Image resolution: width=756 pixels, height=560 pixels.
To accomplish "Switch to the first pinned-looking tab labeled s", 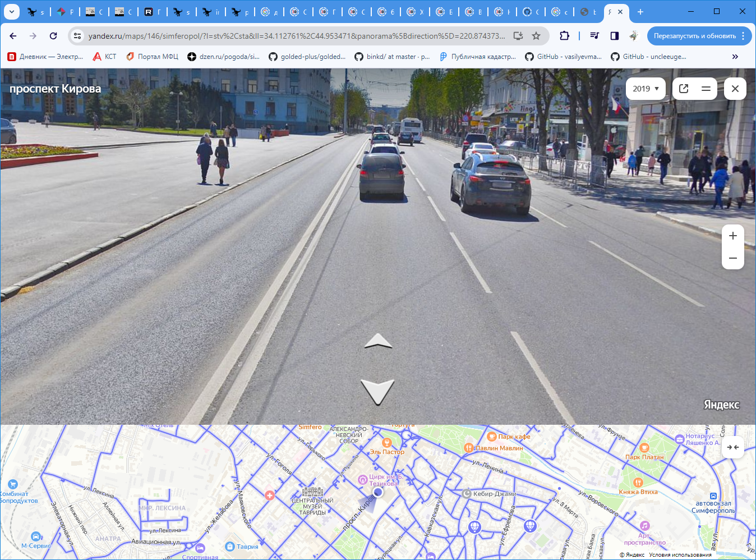I will pyautogui.click(x=36, y=12).
